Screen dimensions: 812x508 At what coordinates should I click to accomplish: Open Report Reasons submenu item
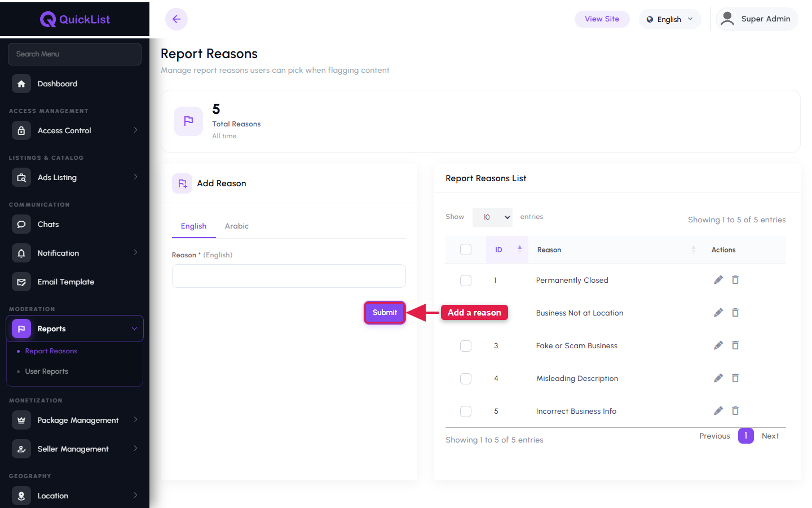[51, 351]
